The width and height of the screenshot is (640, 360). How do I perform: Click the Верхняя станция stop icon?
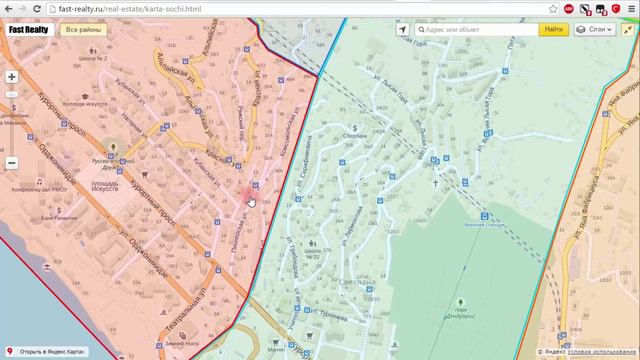484,216
